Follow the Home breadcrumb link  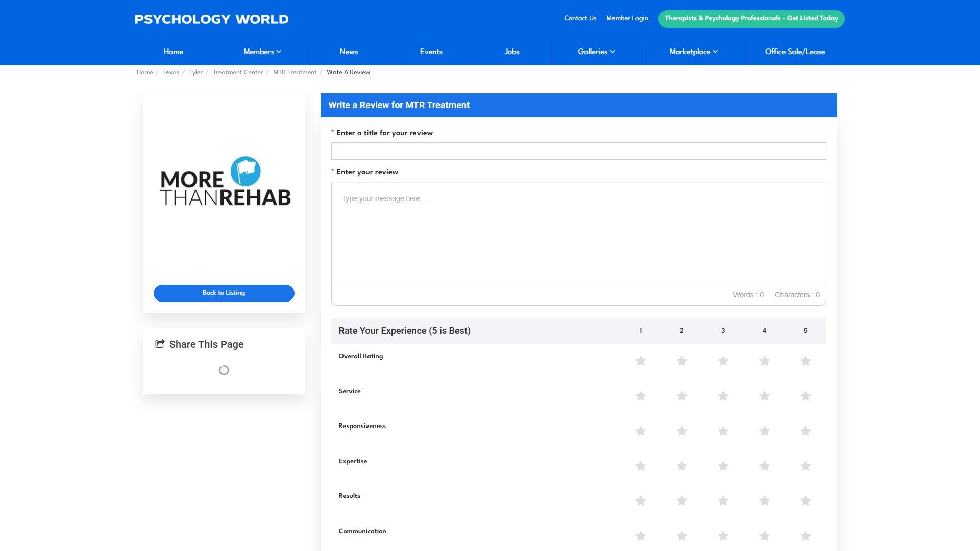[x=144, y=72]
